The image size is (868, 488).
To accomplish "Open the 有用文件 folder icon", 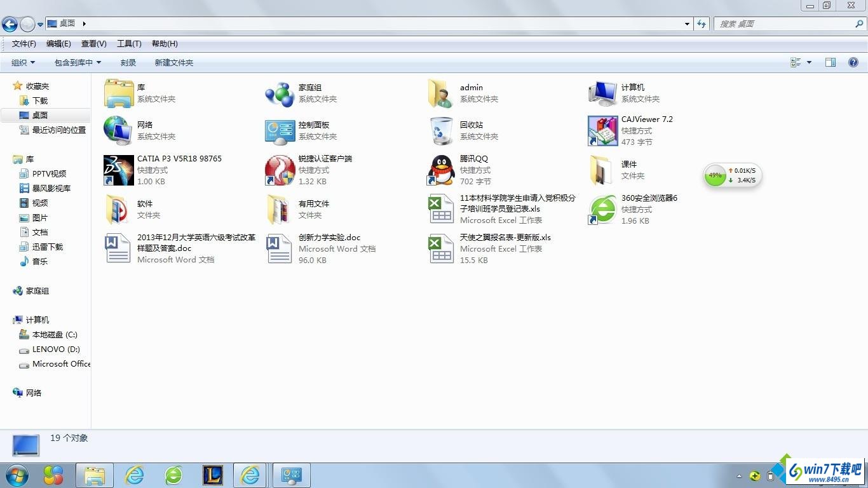I will click(x=280, y=210).
